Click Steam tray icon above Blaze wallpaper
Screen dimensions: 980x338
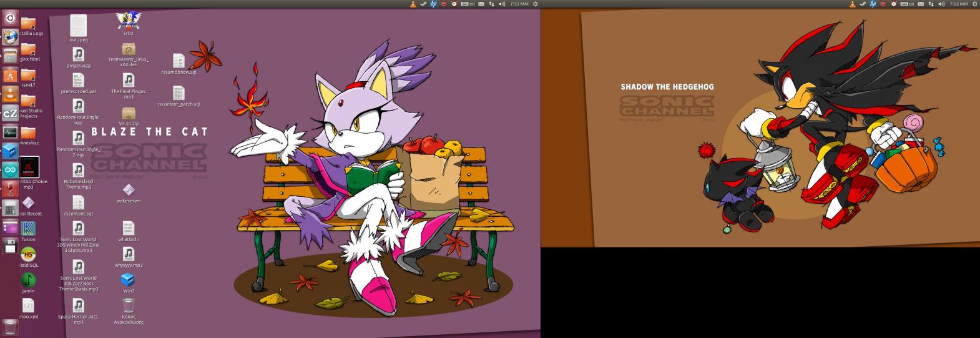pos(423,4)
